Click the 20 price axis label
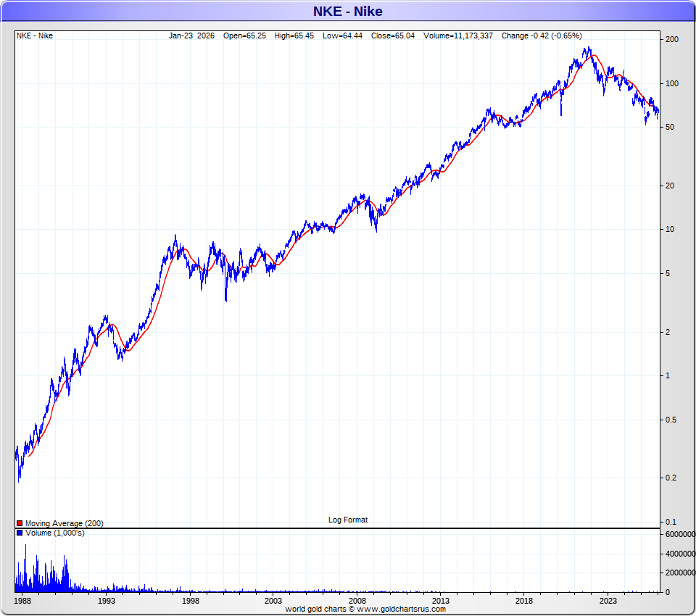 [x=670, y=186]
